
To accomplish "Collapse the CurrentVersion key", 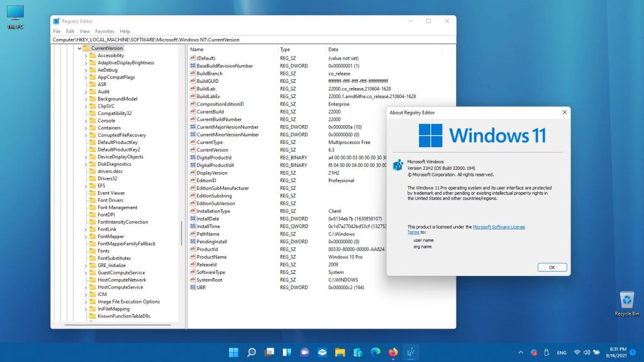I will click(79, 48).
